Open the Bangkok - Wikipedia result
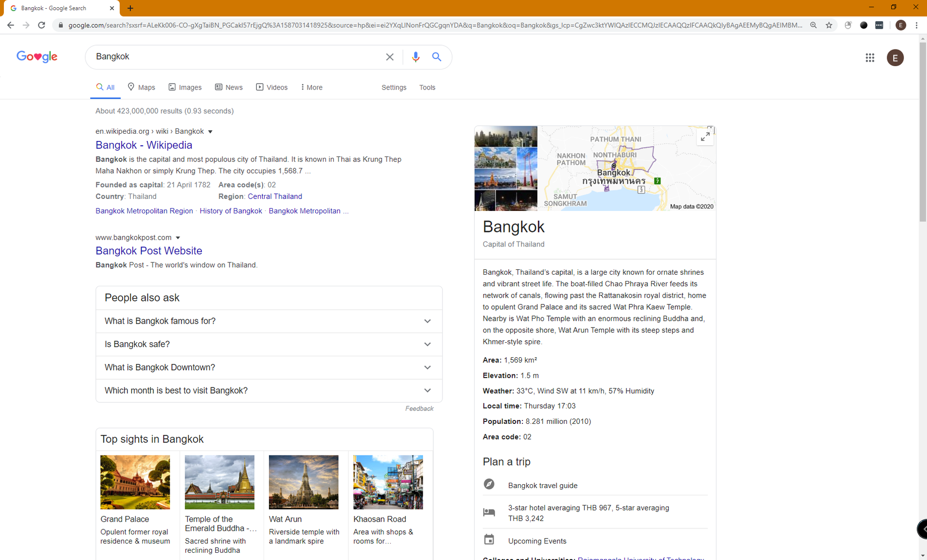The width and height of the screenshot is (927, 560). coord(144,145)
